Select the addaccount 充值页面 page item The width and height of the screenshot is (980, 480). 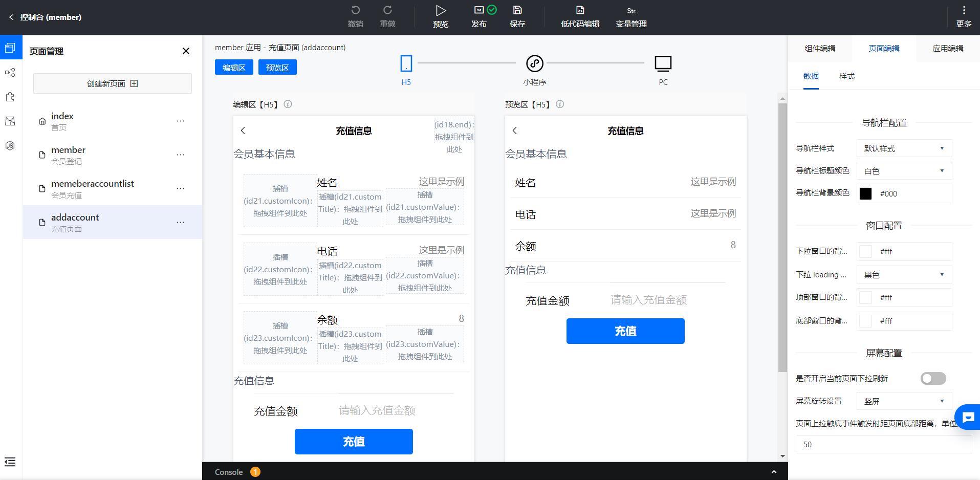[113, 223]
